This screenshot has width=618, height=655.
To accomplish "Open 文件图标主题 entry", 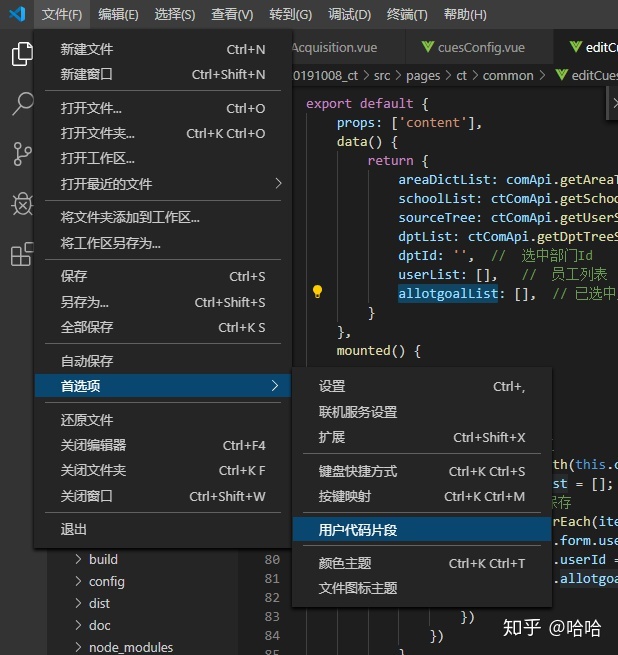I will (422, 588).
